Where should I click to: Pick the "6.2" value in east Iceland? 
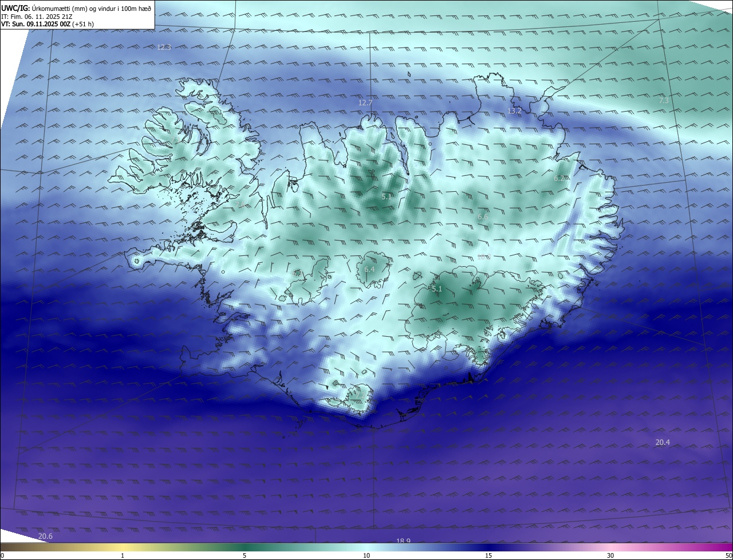point(559,179)
